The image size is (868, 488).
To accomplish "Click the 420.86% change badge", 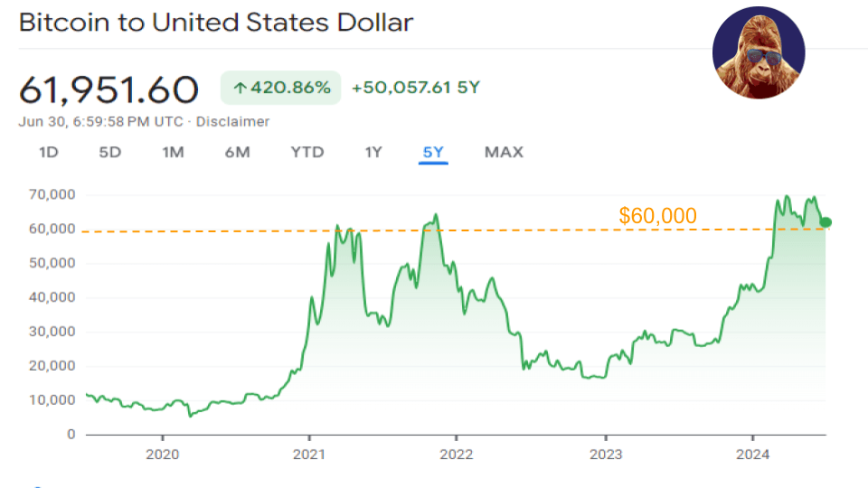I will coord(281,89).
